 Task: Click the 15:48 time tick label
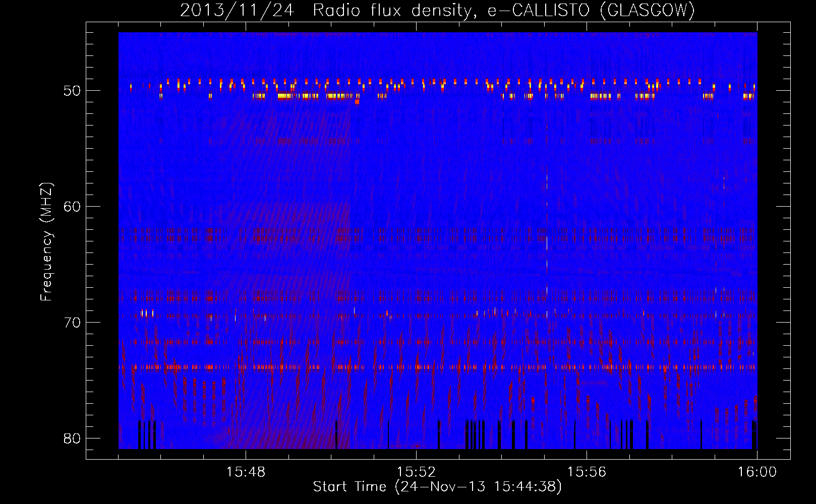click(246, 472)
